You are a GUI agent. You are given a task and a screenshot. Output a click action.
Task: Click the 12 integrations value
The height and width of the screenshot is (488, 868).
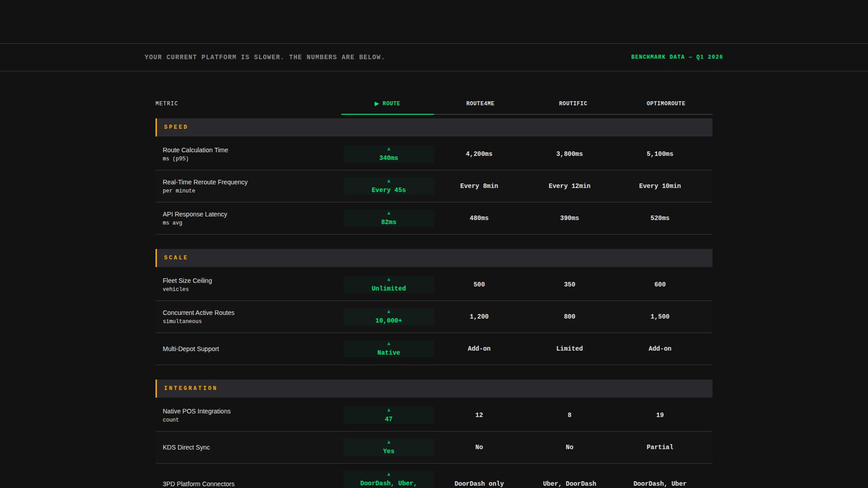tap(479, 415)
